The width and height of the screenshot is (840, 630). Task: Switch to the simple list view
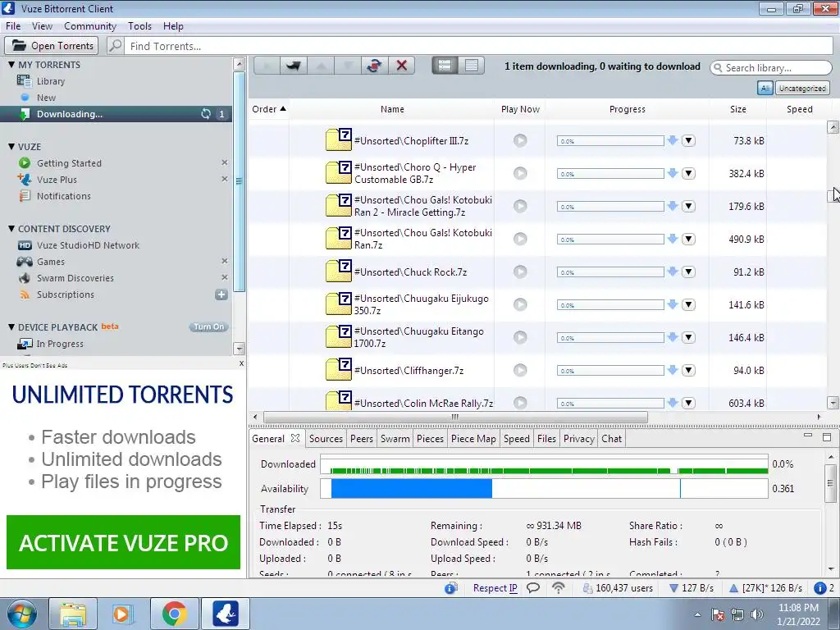[x=472, y=66]
